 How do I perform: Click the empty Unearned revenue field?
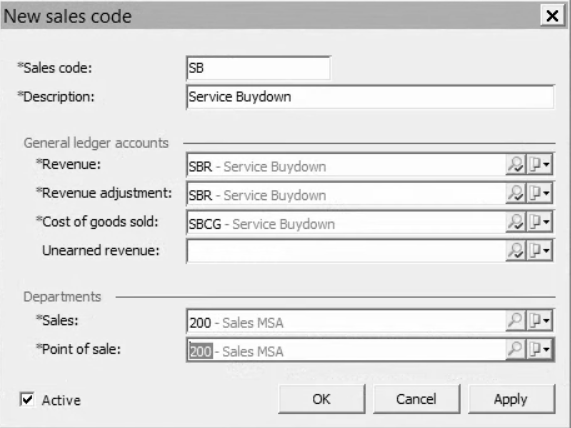(346, 251)
